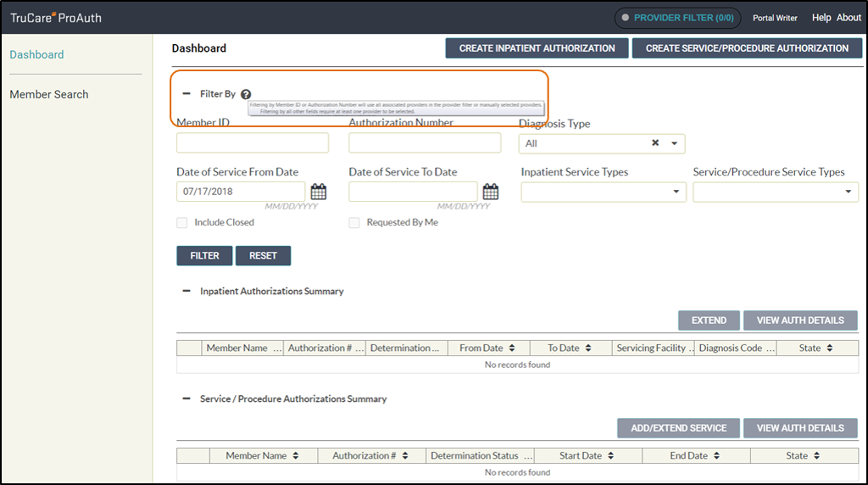Collapse the Inpatient Authorizations Summary section
The width and height of the screenshot is (868, 485).
pyautogui.click(x=186, y=291)
